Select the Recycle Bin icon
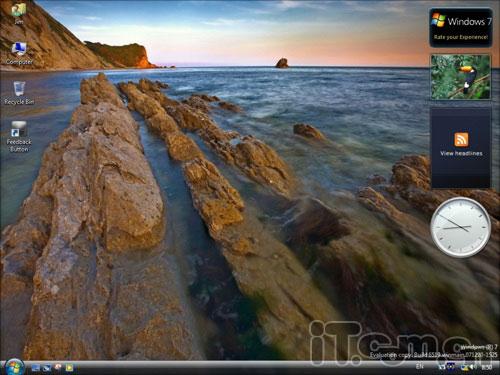The image size is (500, 375). click(x=19, y=93)
